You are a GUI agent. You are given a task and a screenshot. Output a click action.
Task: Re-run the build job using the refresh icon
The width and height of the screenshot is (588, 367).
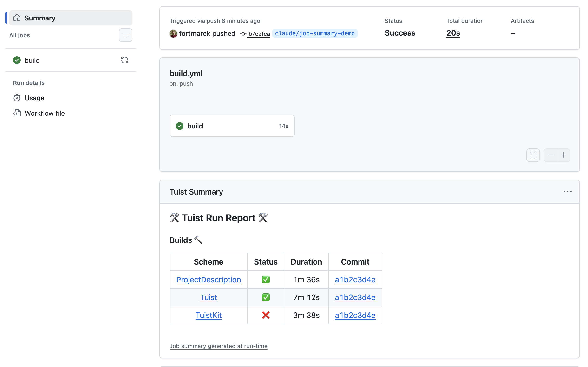[x=125, y=60]
